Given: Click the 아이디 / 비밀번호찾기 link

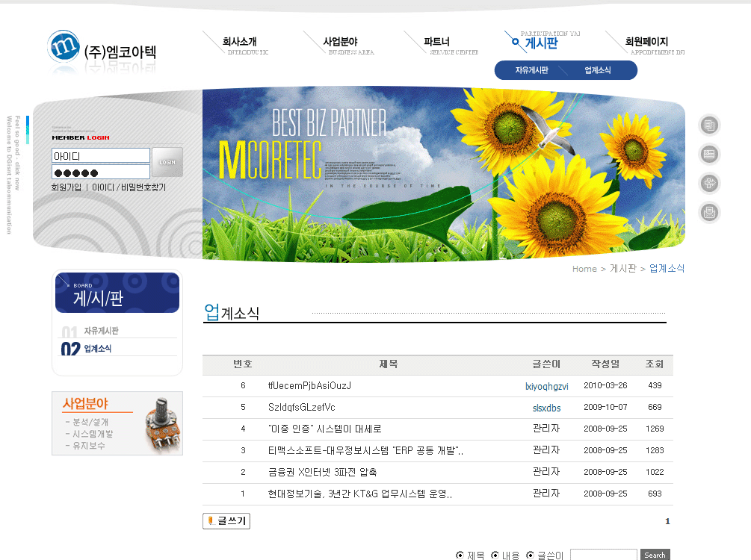Looking at the screenshot, I should tap(129, 187).
